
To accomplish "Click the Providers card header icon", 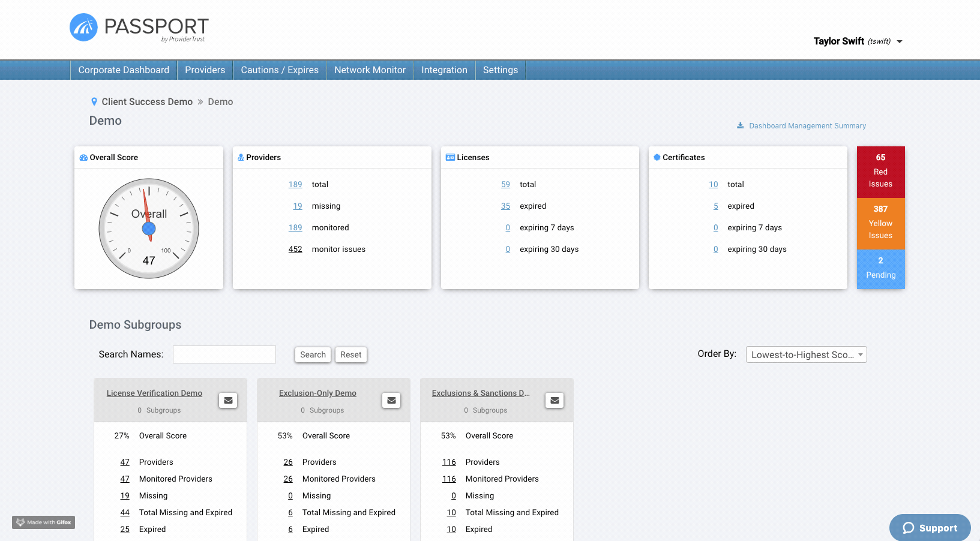I will [x=241, y=158].
